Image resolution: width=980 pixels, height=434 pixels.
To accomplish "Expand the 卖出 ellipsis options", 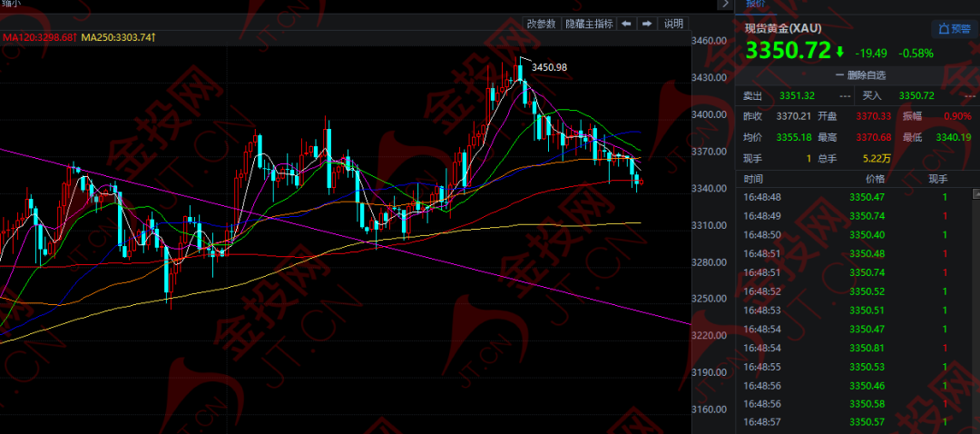I will [x=845, y=95].
